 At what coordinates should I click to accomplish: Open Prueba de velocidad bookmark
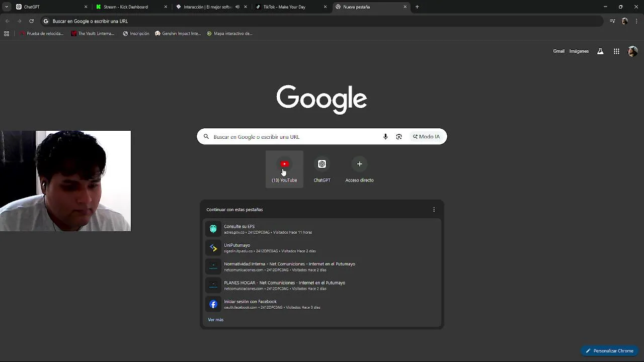click(x=41, y=34)
